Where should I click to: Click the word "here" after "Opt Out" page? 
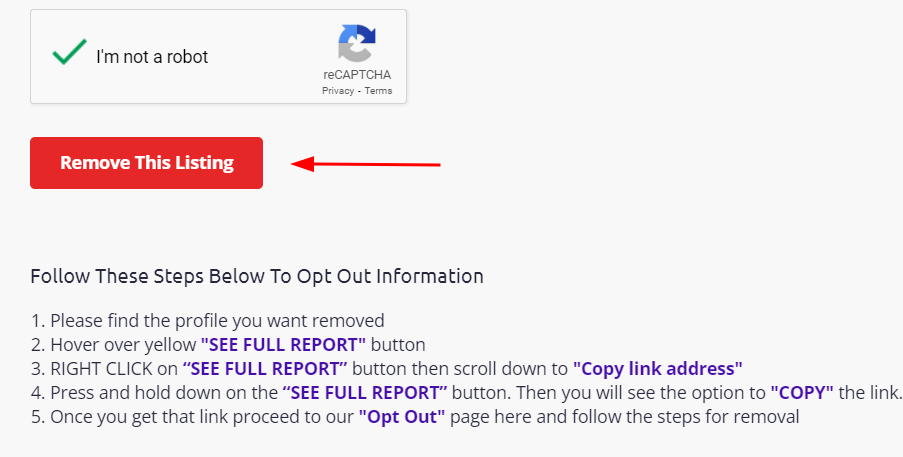pyautogui.click(x=529, y=417)
